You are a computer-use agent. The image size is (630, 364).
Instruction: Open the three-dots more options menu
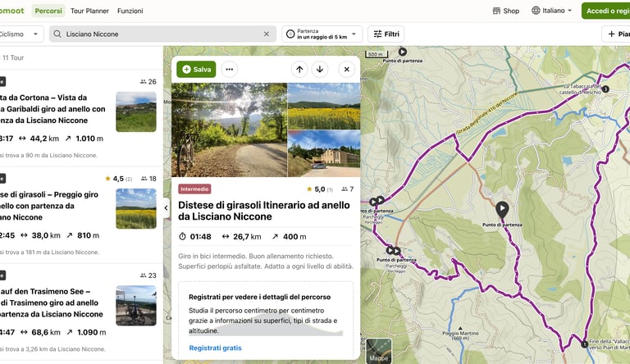click(230, 69)
